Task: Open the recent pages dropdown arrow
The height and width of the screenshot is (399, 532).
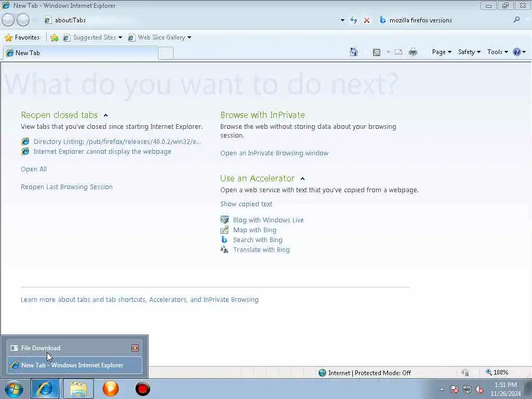Action: click(x=34, y=20)
